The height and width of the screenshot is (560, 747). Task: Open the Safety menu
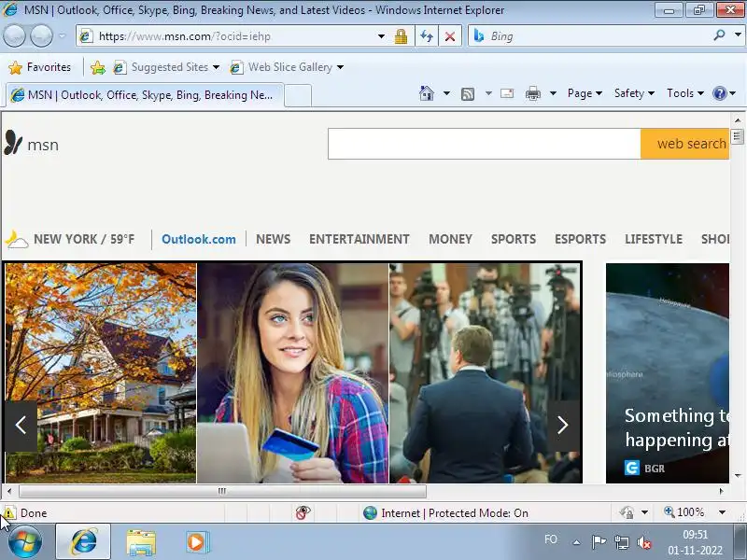634,93
